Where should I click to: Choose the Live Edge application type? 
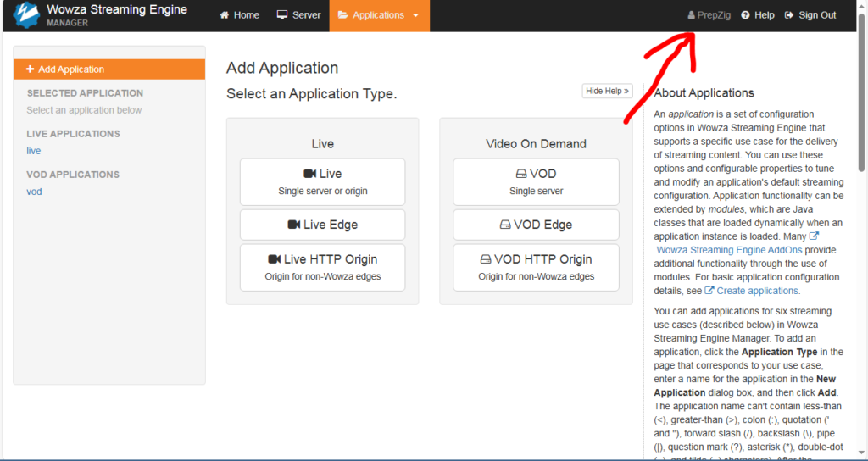point(322,225)
